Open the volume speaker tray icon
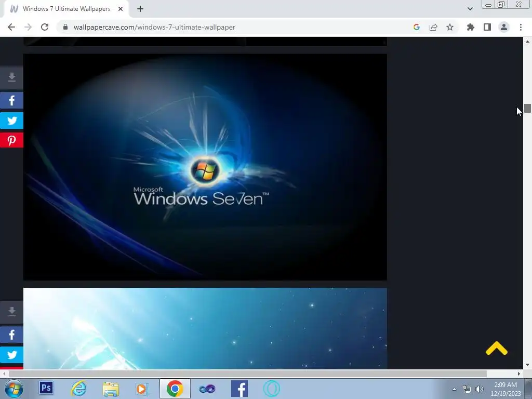 (480, 389)
